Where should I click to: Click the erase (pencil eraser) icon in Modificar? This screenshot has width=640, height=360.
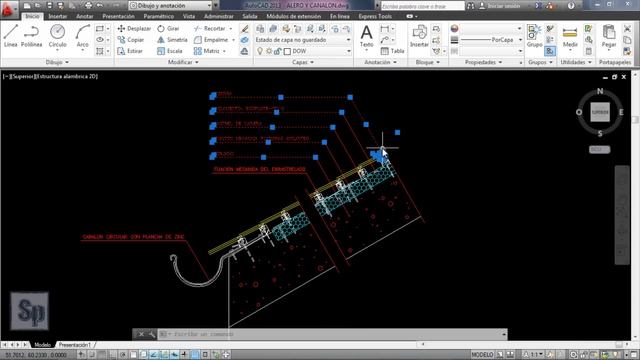[244, 29]
